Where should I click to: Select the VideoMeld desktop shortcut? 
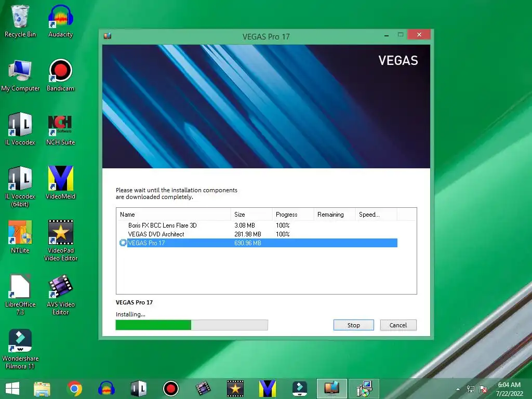(x=60, y=183)
